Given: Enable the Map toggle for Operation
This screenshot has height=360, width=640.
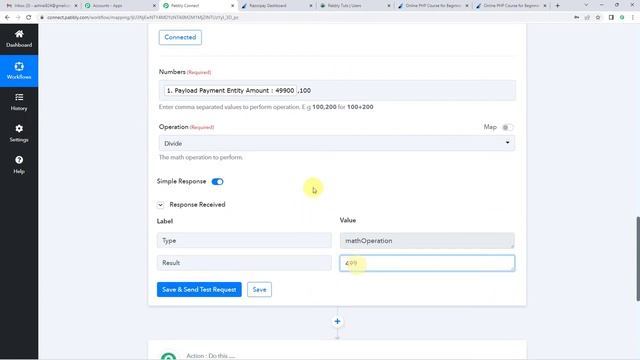Looking at the screenshot, I should click(507, 127).
